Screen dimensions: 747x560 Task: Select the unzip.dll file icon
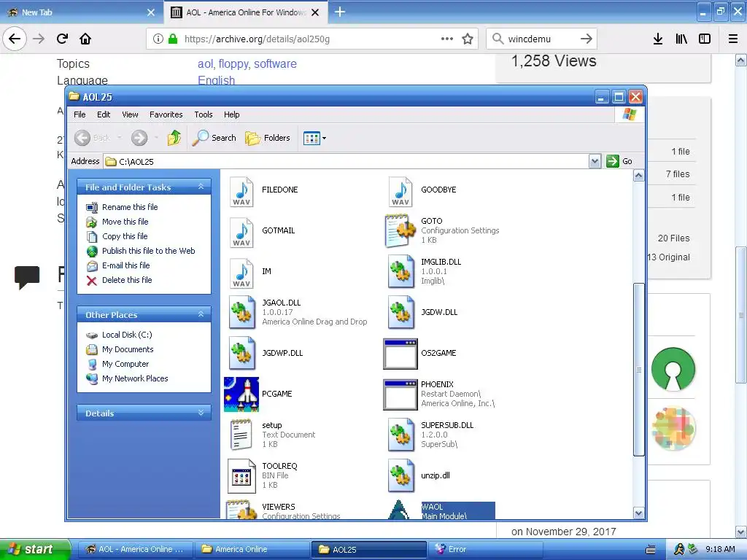point(400,475)
